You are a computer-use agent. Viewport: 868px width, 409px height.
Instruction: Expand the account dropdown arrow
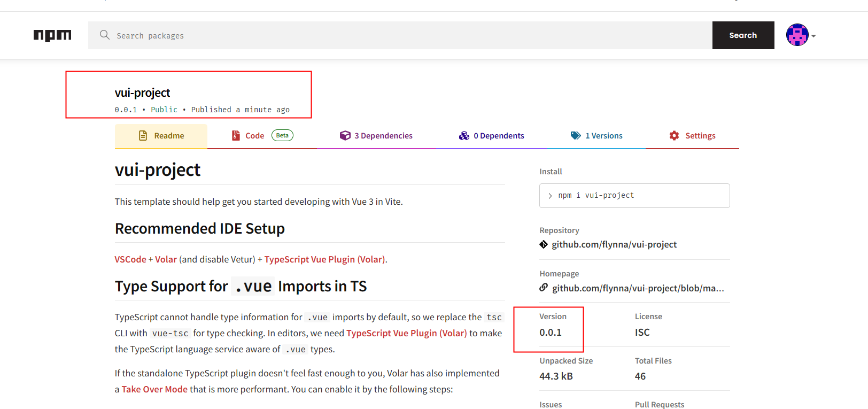[x=813, y=36]
